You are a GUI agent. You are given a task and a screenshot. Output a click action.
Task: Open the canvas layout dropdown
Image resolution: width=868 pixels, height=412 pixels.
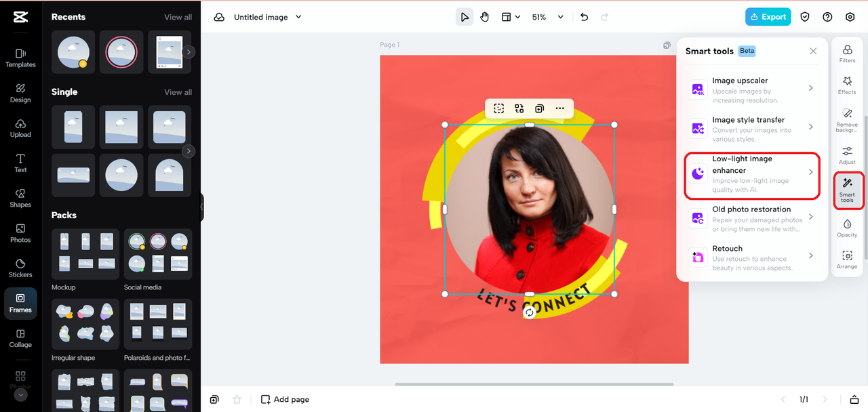pos(511,17)
